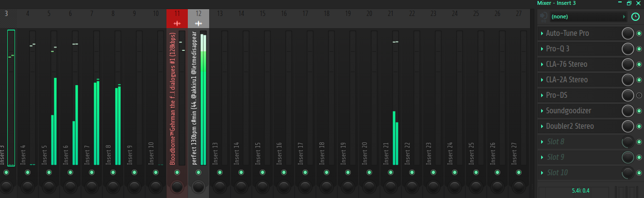Click the Soundgoodizer mix level knob

[628, 111]
